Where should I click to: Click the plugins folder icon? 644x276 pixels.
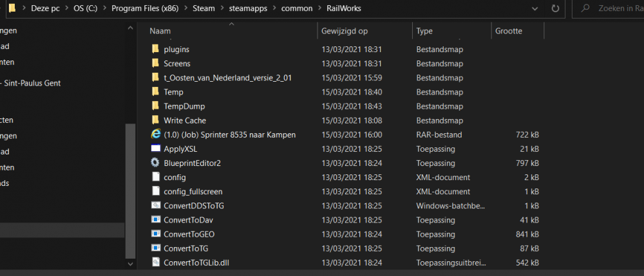click(x=155, y=50)
